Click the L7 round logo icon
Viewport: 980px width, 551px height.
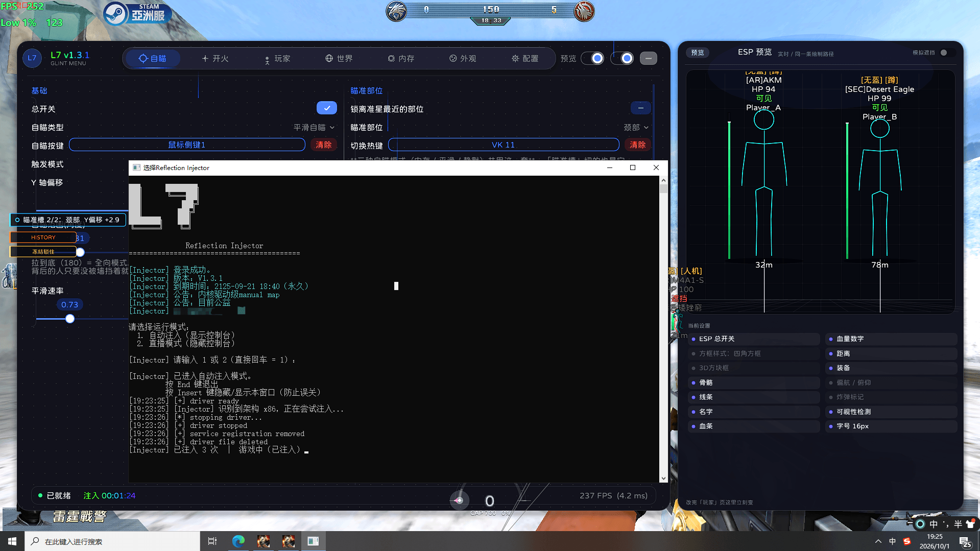tap(32, 58)
